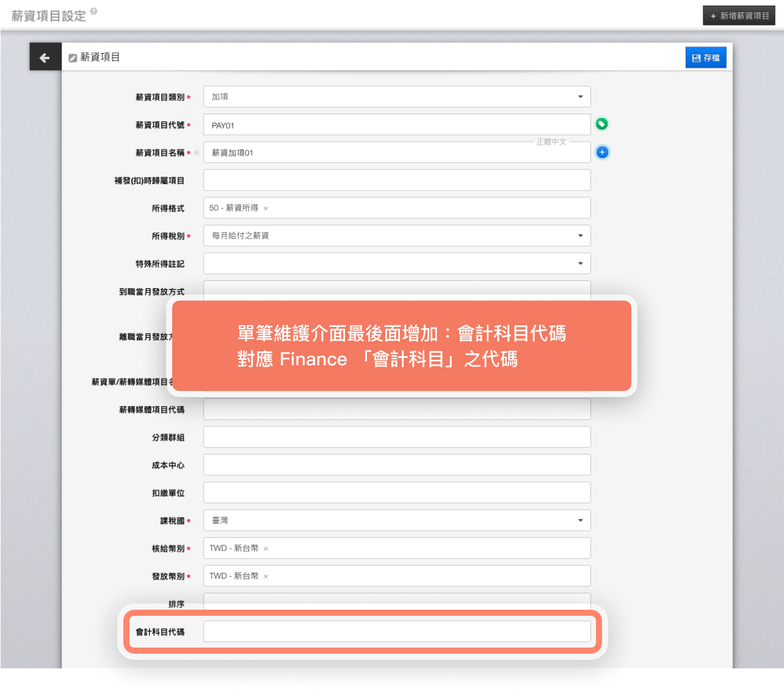Open the 特殊所得註記 dropdown
784x694 pixels.
point(397,263)
